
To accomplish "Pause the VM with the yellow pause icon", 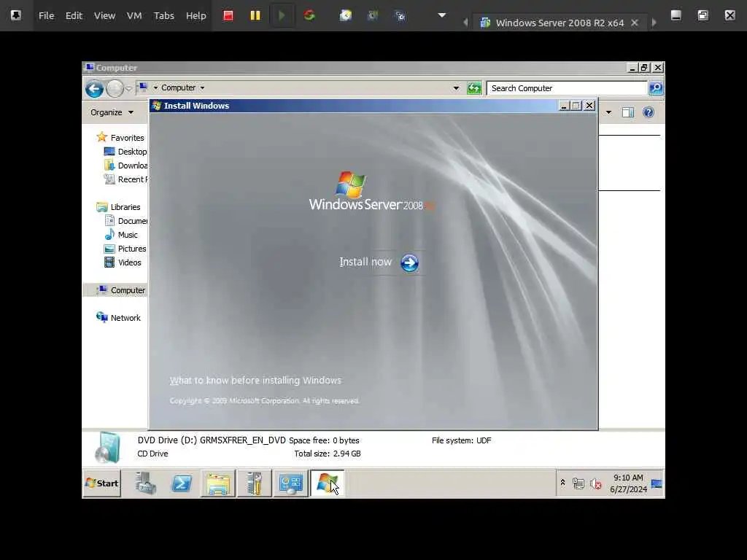I will coord(255,16).
